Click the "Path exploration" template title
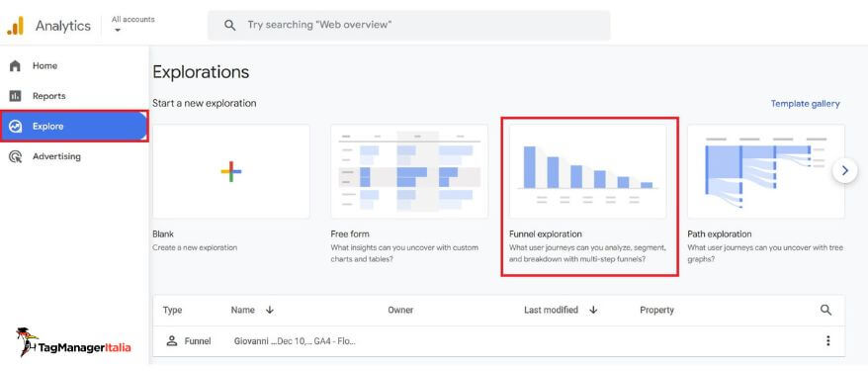Image resolution: width=868 pixels, height=371 pixels. [x=720, y=234]
